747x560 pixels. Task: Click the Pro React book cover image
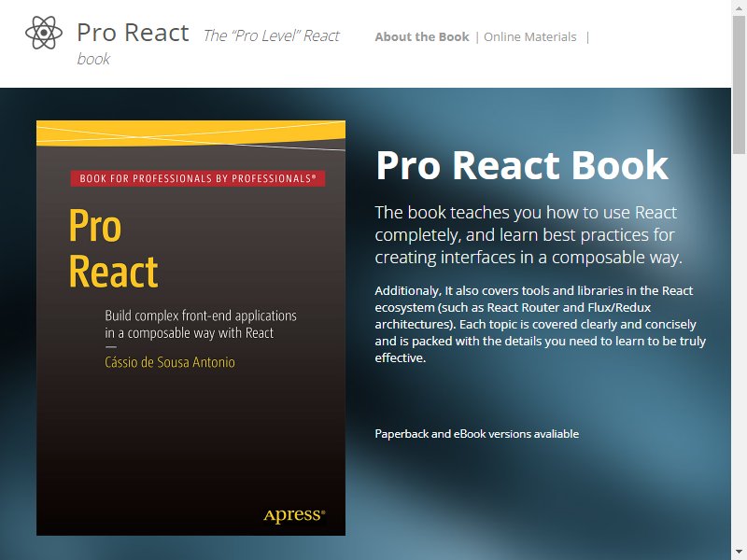coord(191,328)
